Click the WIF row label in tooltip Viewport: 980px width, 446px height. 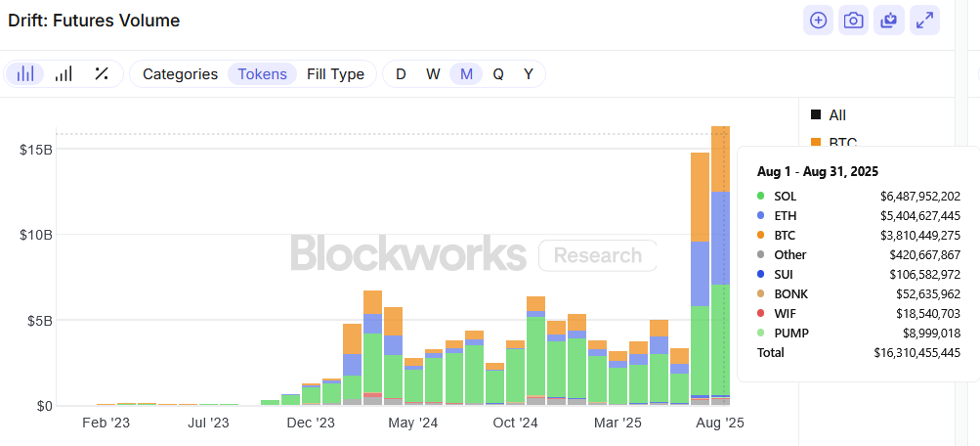pos(785,313)
